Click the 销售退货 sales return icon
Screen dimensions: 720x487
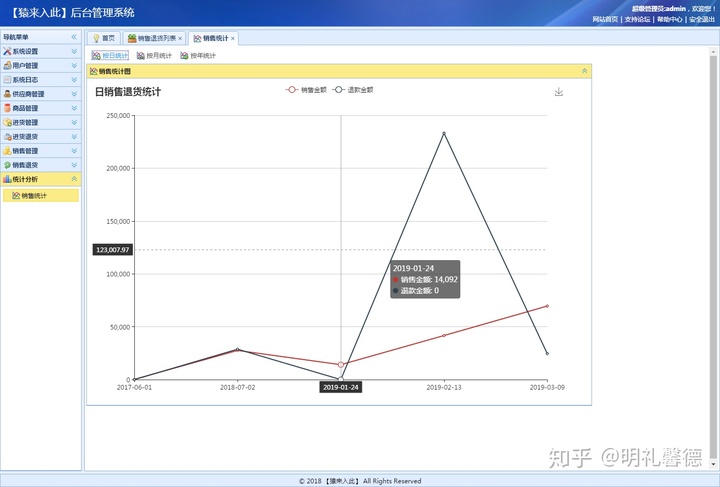click(7, 165)
